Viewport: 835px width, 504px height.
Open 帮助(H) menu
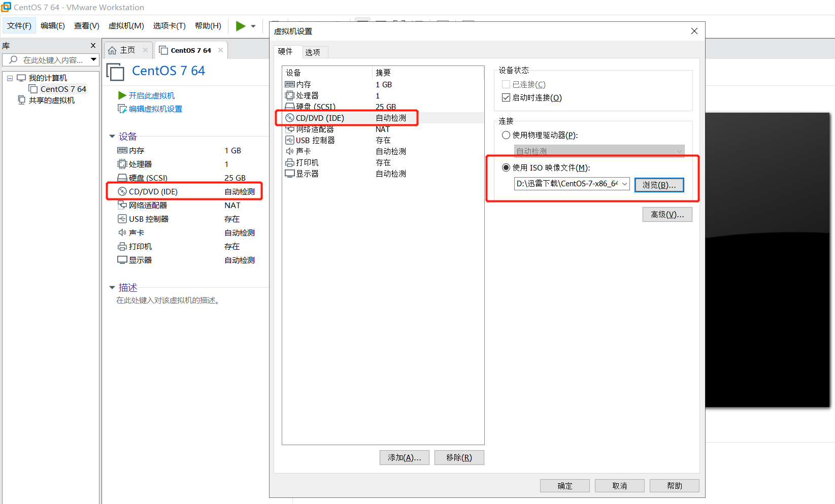coord(208,25)
